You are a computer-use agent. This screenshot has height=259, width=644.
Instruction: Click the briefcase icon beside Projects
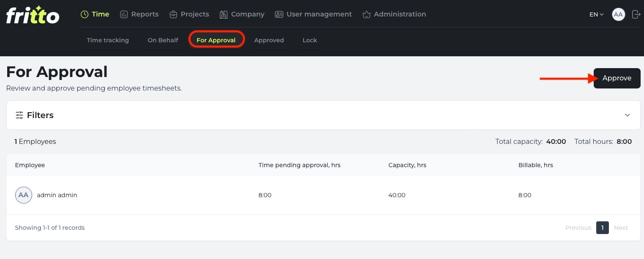pos(173,14)
